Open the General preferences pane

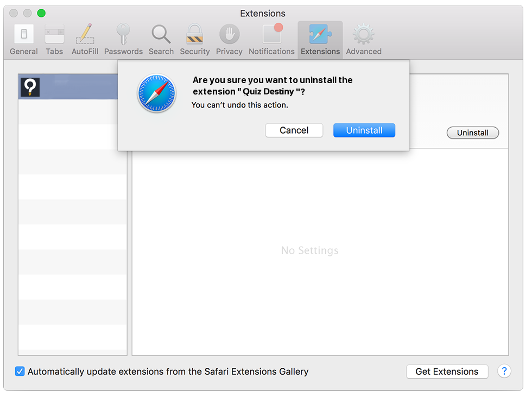[x=23, y=40]
